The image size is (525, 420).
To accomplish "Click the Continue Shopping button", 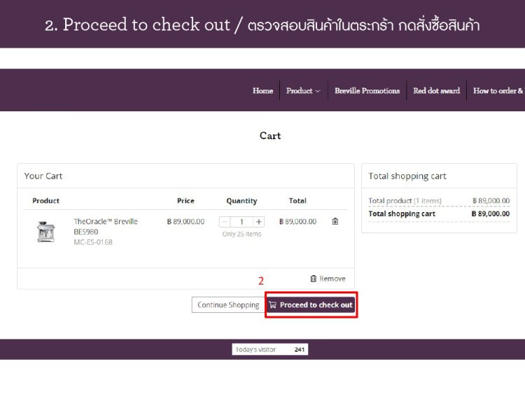I will (x=228, y=305).
